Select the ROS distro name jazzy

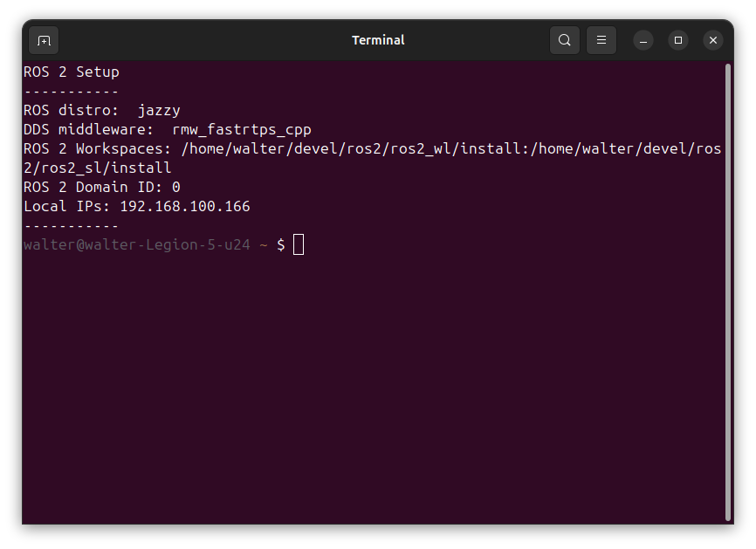(159, 110)
